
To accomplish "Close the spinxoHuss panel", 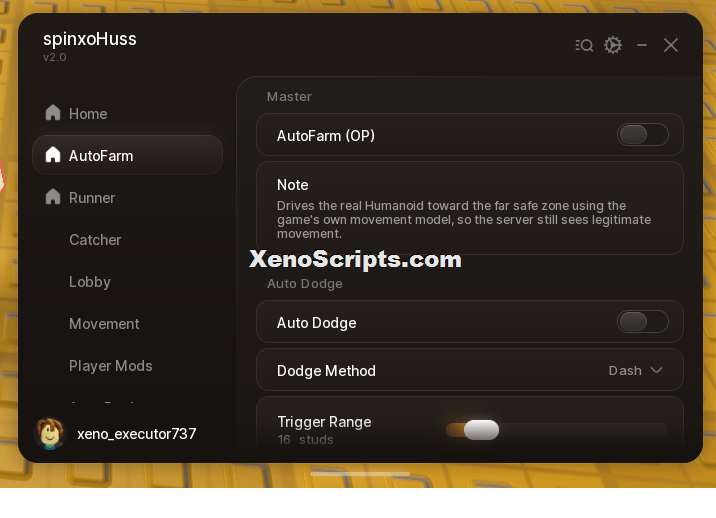I will point(671,45).
